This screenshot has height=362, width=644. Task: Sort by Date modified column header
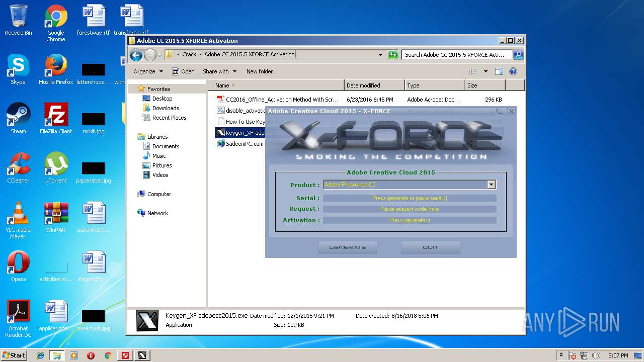(374, 85)
